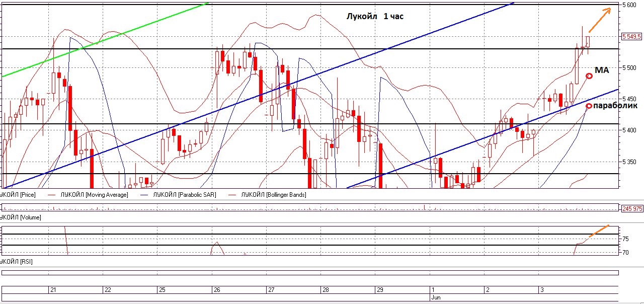Click date 2 on the time axis

tap(487, 290)
